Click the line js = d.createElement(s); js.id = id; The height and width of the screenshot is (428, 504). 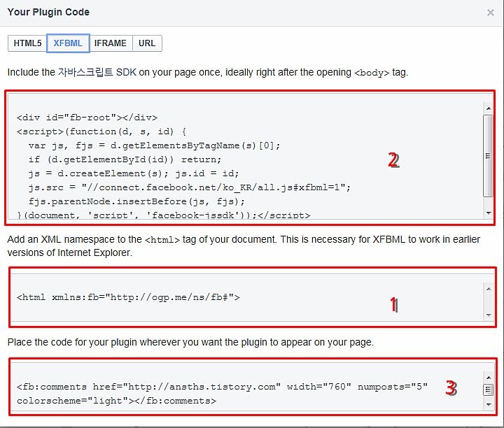point(134,173)
